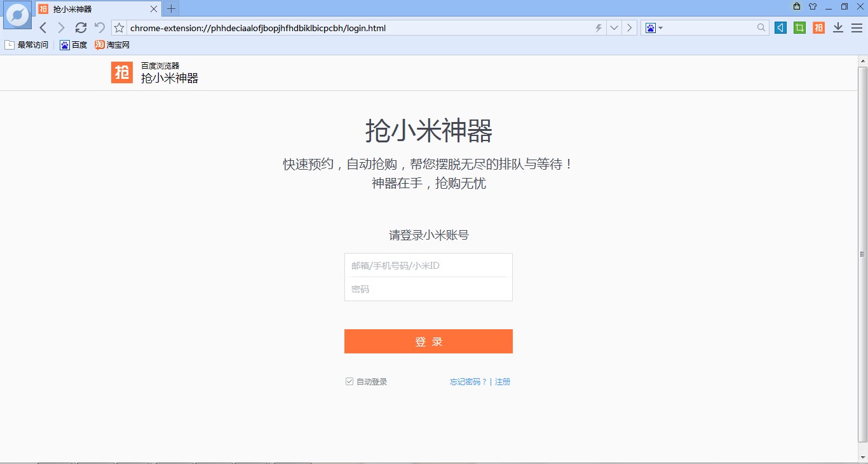868x464 pixels.
Task: Open the skin shirt icon
Action: tap(813, 6)
